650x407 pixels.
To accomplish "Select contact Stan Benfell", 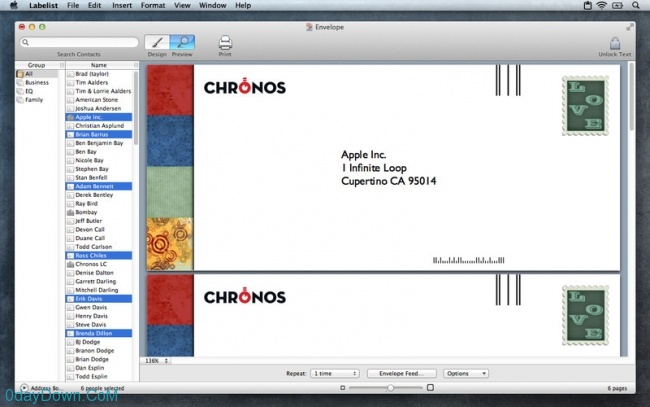I will (99, 177).
